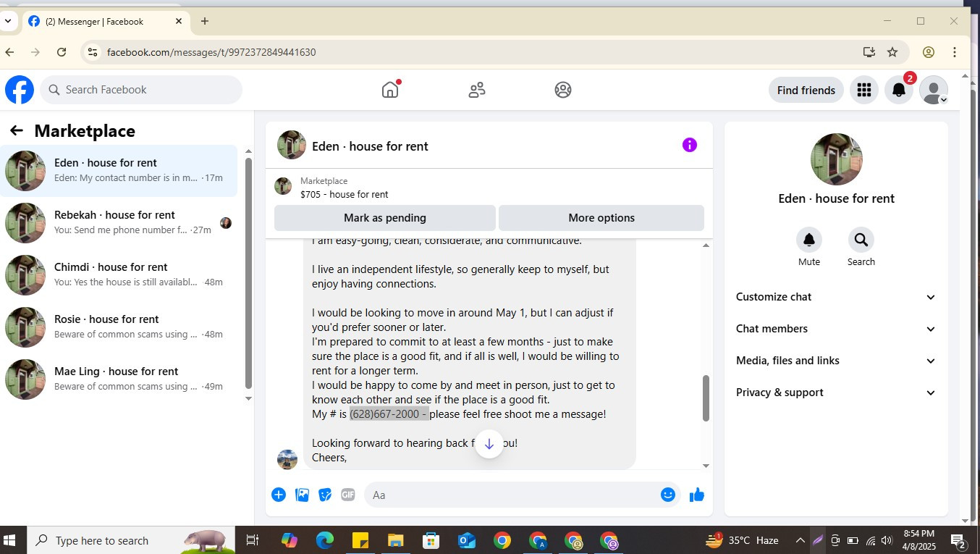Open Eden's large profile thumbnail
Image resolution: width=980 pixels, height=554 pixels.
point(836,159)
